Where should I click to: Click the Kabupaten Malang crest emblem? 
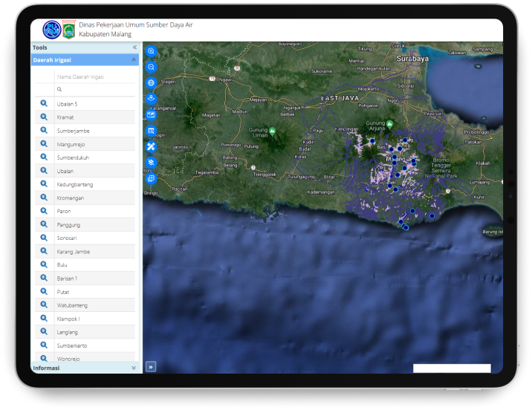pos(69,30)
